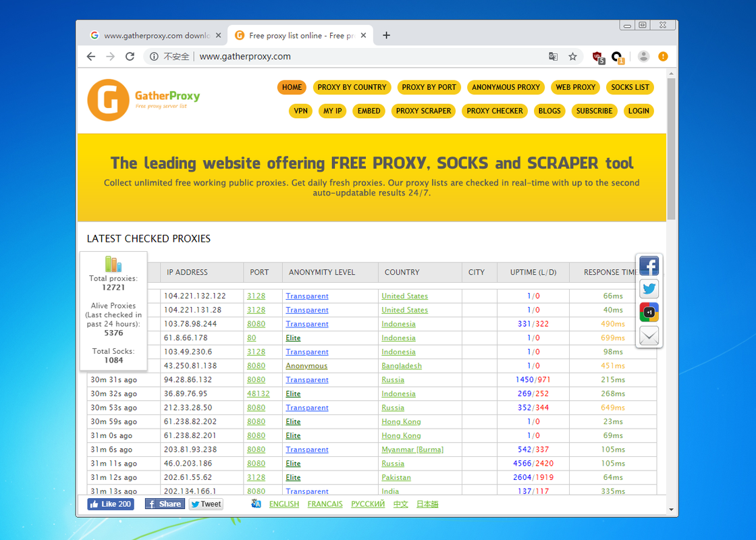Click the 31m 12s ago timestamp
This screenshot has height=540, width=756.
tap(114, 477)
